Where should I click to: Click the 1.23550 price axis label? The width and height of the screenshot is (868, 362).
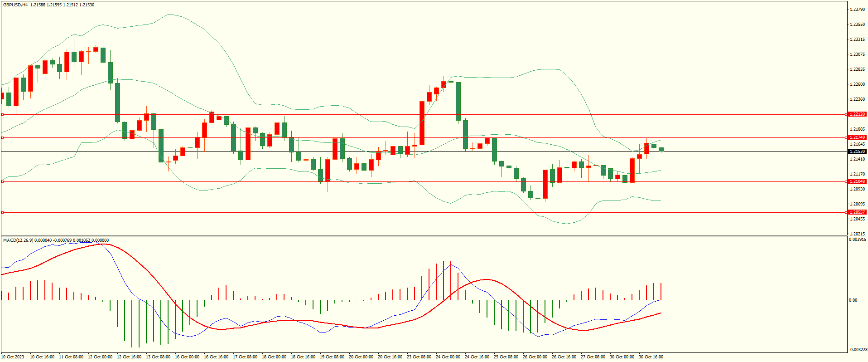857,24
